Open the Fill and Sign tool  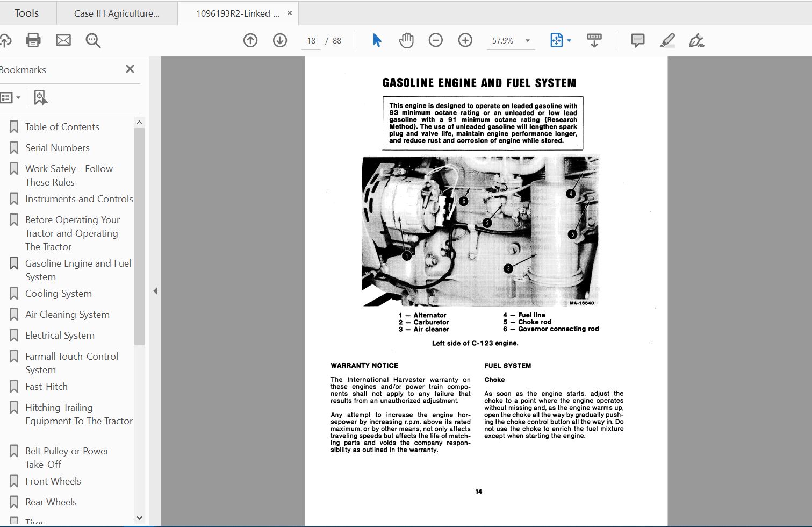point(696,40)
